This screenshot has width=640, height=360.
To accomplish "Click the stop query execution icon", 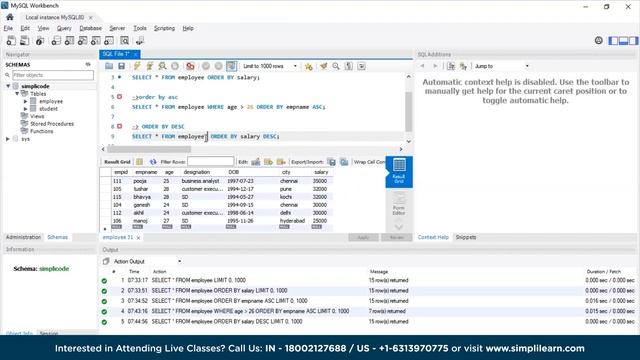I will point(175,66).
